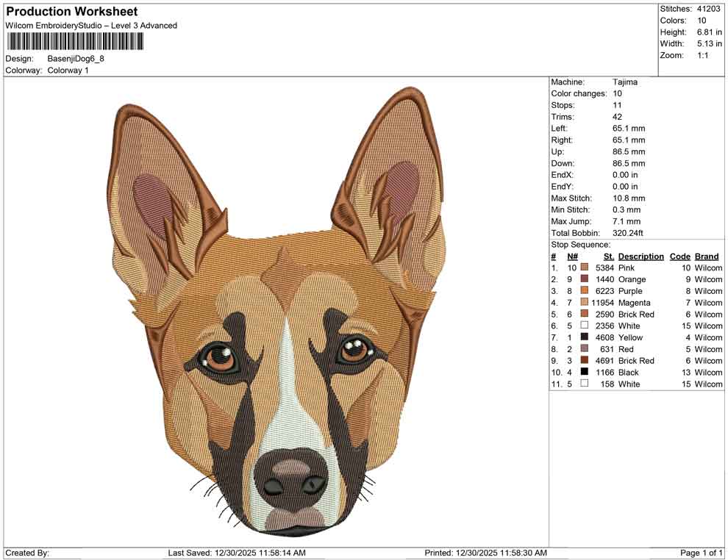Click the final White swatch in row 11
The width and height of the screenshot is (728, 560).
click(x=584, y=384)
